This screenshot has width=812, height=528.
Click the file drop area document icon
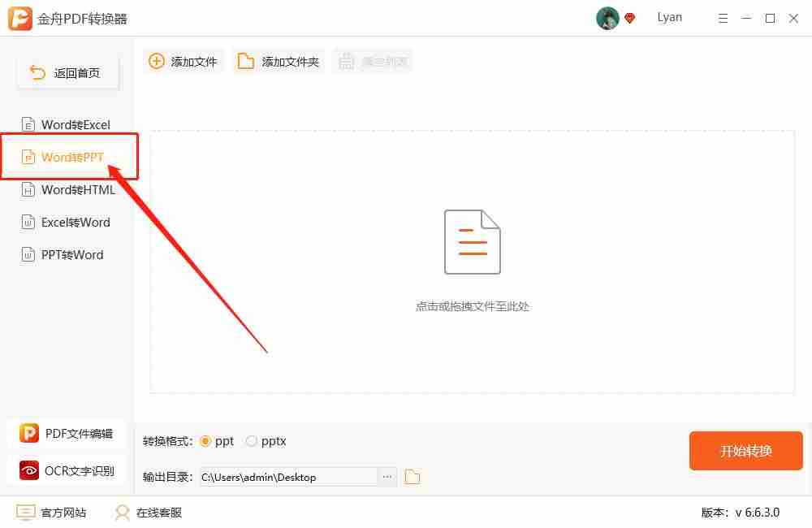[x=473, y=242]
